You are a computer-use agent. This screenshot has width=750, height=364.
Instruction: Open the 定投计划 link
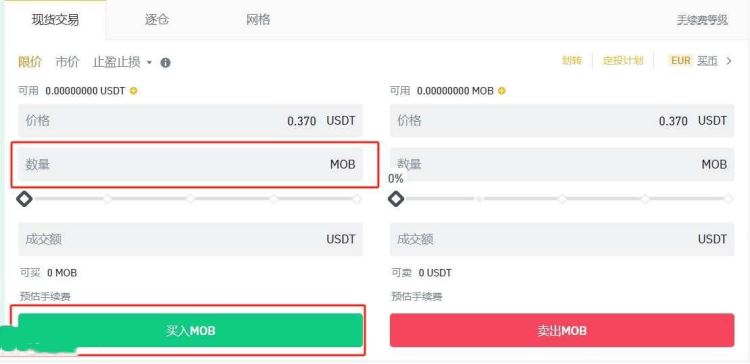pos(623,61)
